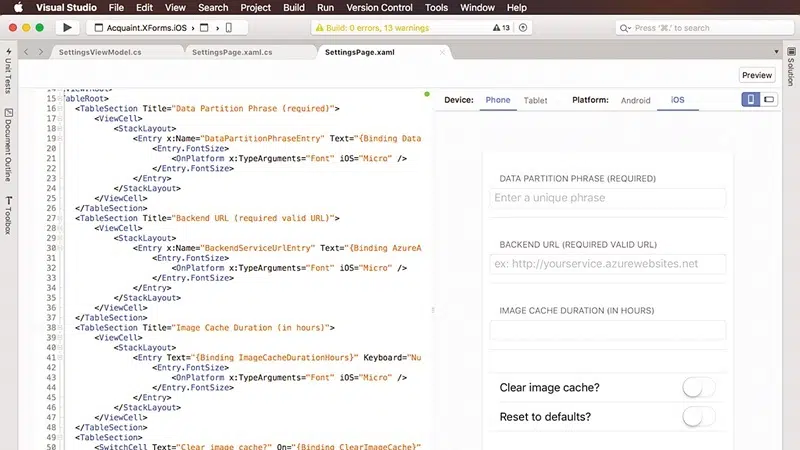
Task: Click the green status dot in editor
Action: tap(427, 94)
